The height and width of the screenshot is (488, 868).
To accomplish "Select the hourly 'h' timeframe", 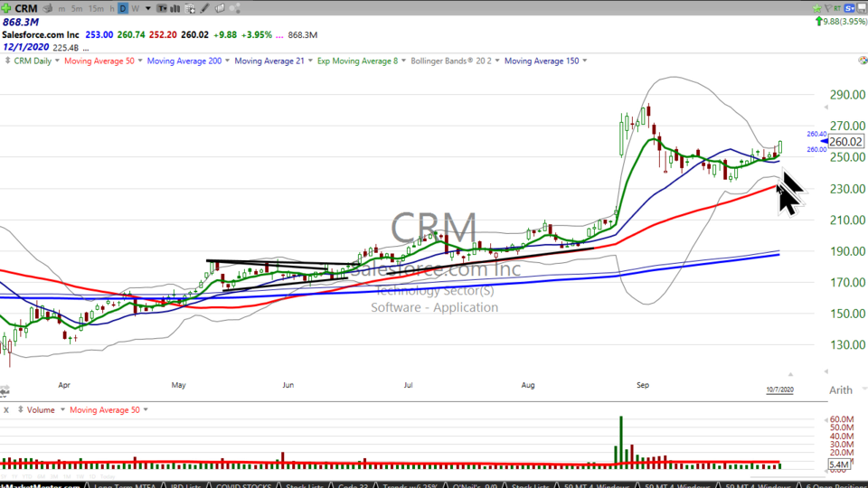I will click(112, 9).
